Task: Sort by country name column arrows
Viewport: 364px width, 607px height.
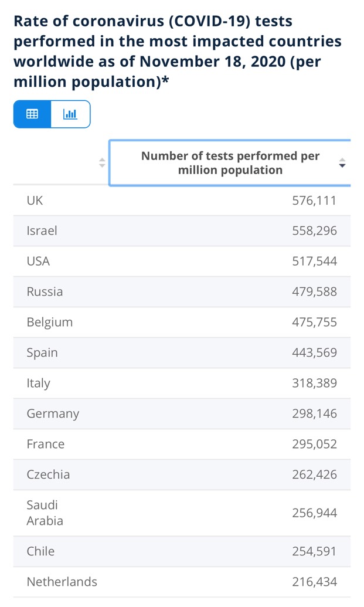Action: [x=102, y=162]
